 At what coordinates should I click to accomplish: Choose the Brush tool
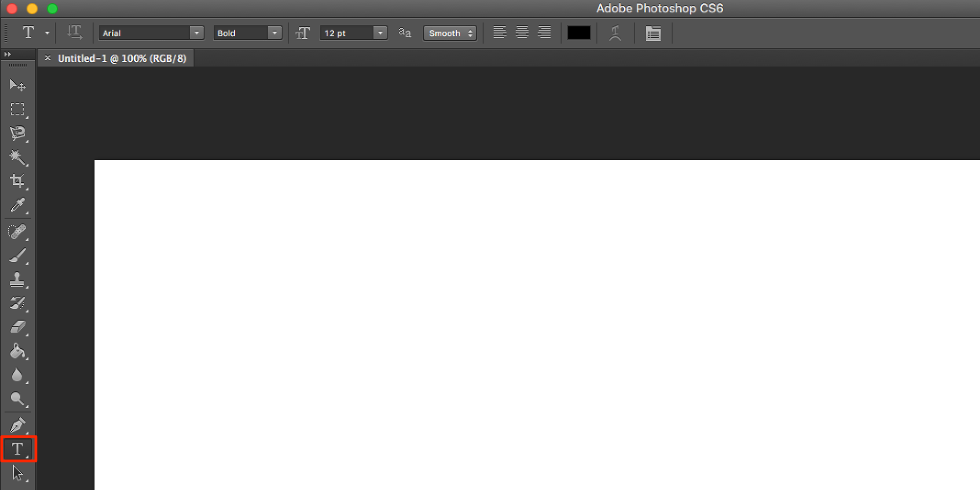(x=18, y=255)
